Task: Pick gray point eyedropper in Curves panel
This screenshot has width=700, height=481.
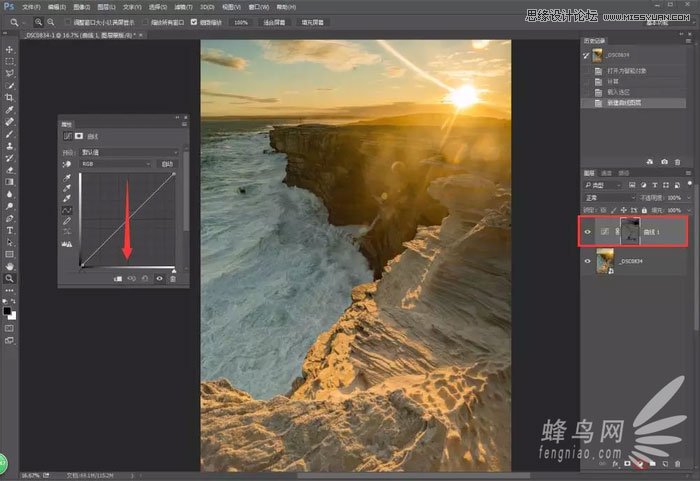Action: point(67,188)
